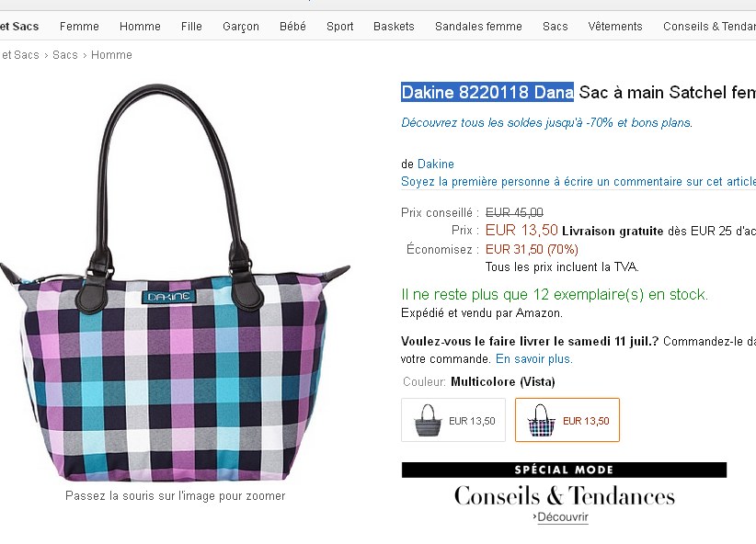Go to the Fille section
Viewport: 756px width, 544px height.
coord(191,27)
